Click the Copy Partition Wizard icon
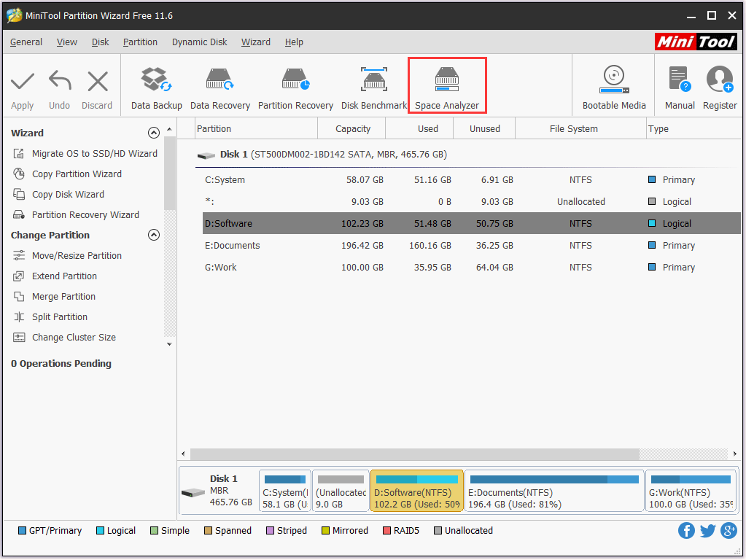 coord(19,174)
